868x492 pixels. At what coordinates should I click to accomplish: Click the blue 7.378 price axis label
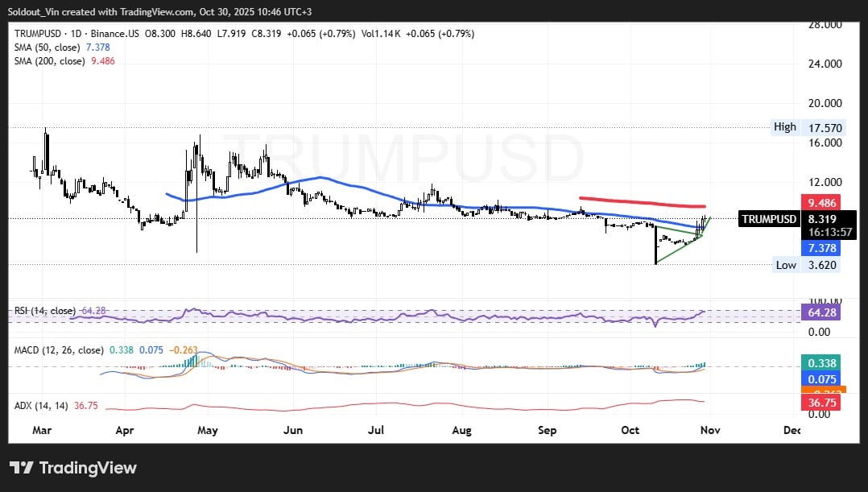click(819, 248)
